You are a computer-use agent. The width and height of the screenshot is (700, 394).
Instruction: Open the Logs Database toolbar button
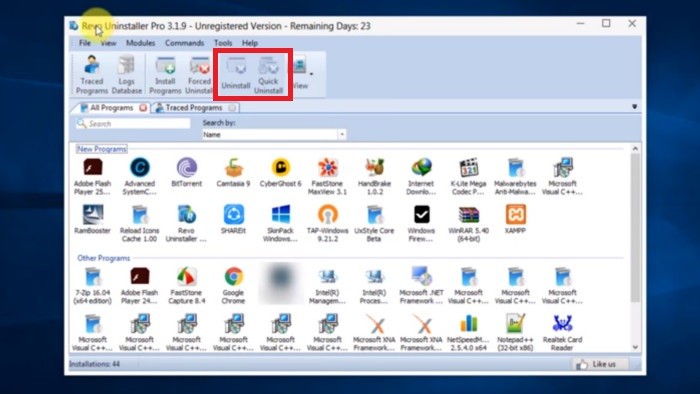pyautogui.click(x=126, y=75)
